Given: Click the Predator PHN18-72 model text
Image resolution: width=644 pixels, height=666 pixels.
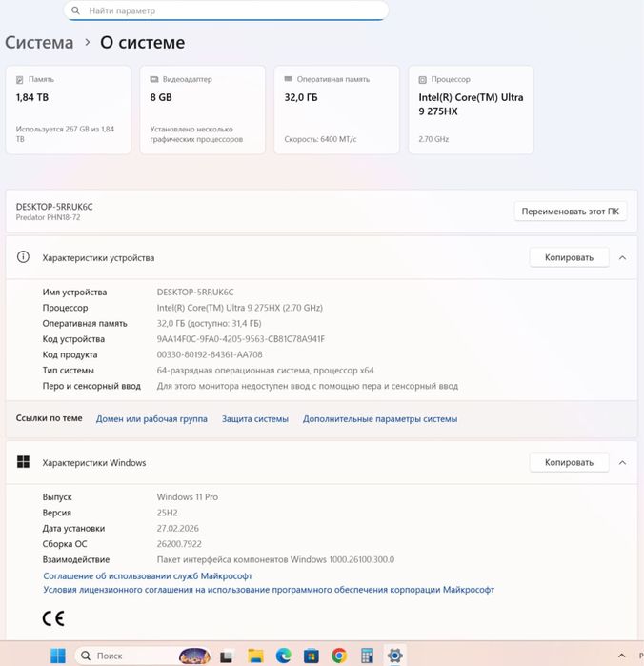Looking at the screenshot, I should pos(48,217).
